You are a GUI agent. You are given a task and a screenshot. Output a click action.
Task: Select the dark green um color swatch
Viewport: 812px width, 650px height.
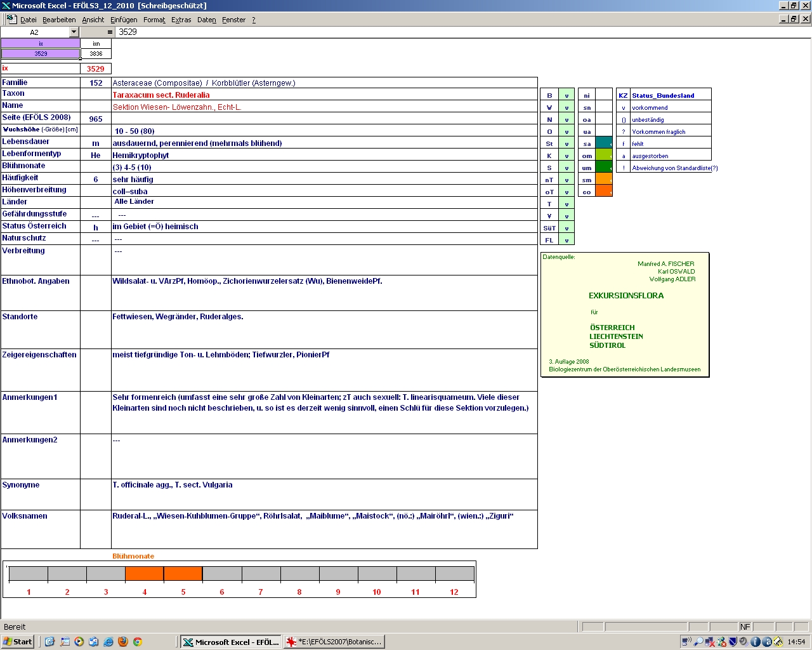(x=604, y=168)
